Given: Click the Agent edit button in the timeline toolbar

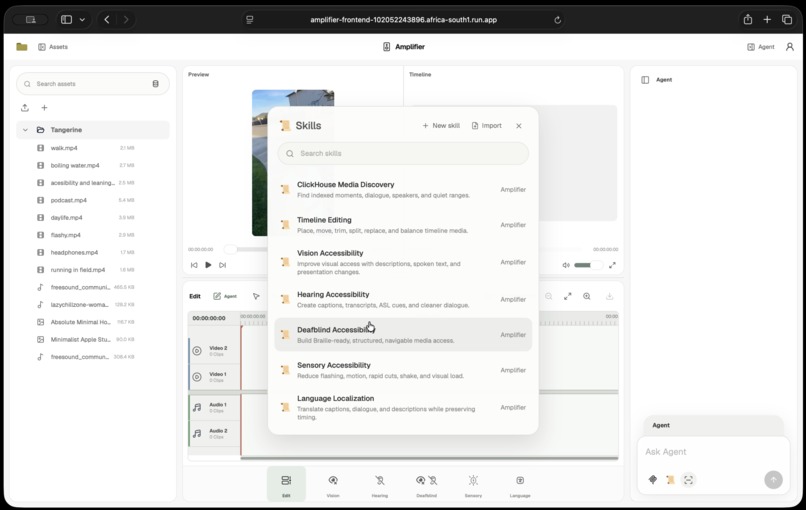Looking at the screenshot, I should (x=225, y=296).
